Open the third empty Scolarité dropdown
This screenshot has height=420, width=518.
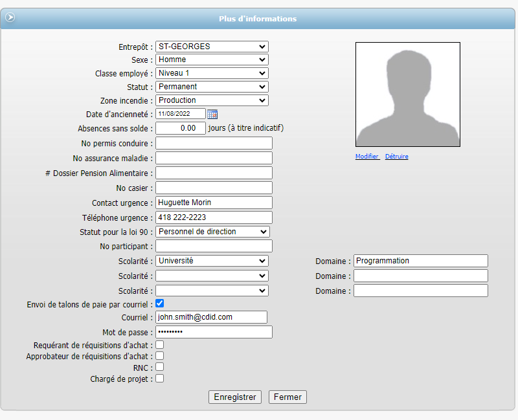click(x=212, y=291)
